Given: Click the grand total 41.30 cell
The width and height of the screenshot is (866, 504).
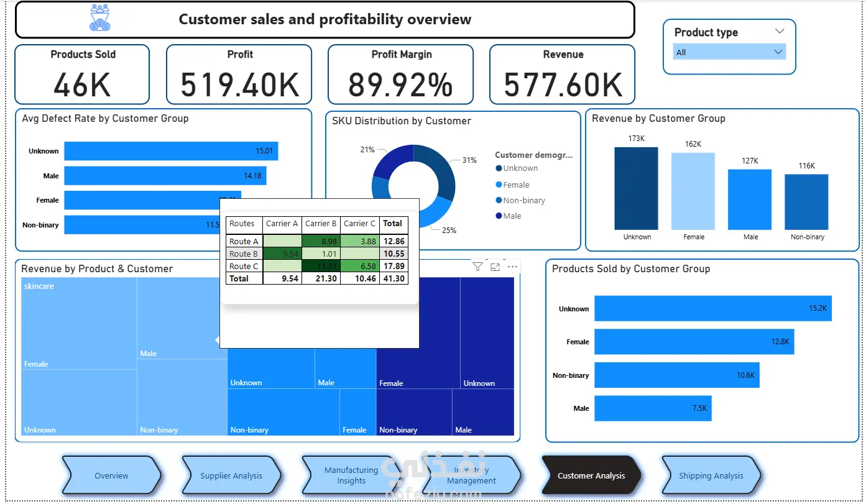Looking at the screenshot, I should pos(394,278).
